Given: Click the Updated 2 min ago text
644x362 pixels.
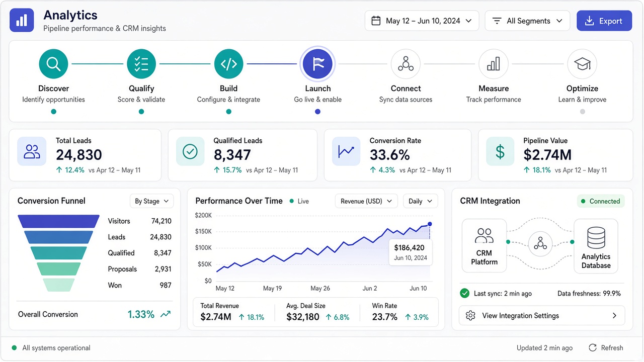Looking at the screenshot, I should pyautogui.click(x=544, y=348).
